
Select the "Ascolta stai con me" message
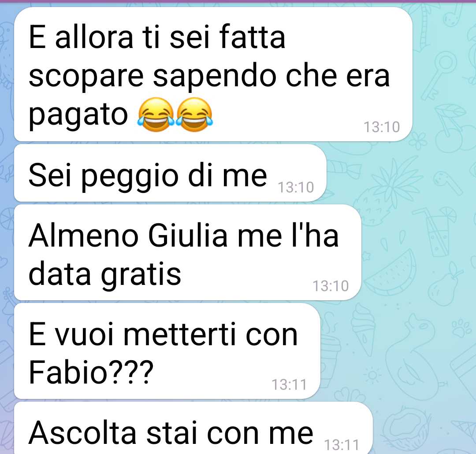pos(193,428)
